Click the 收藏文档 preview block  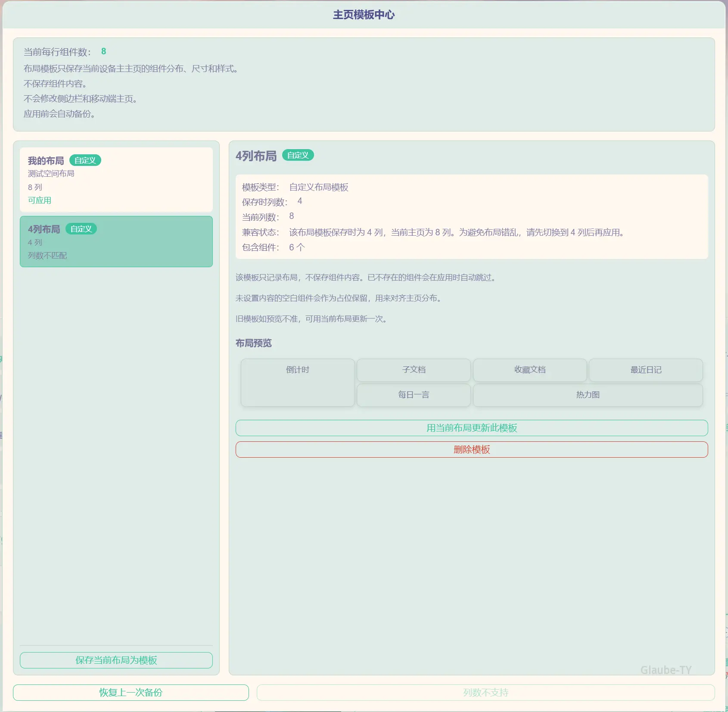point(530,370)
